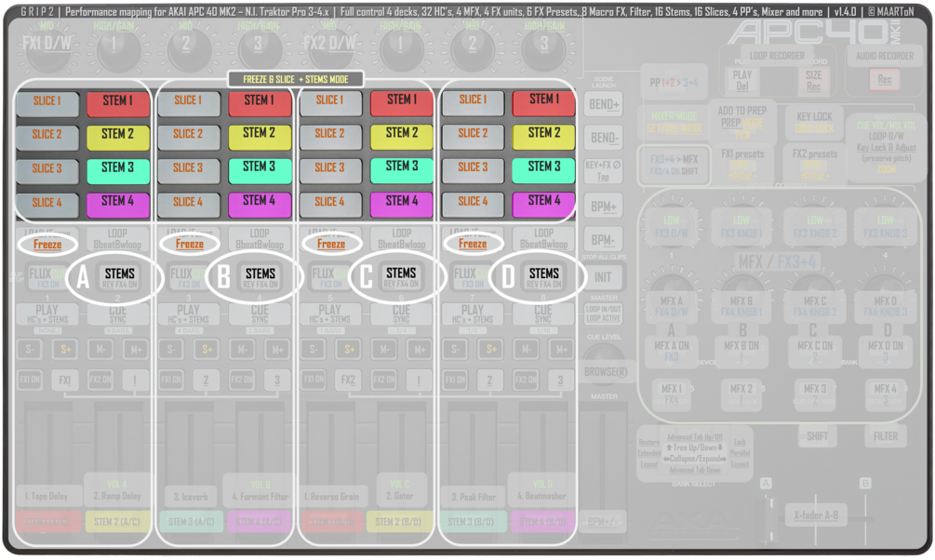Screen dimensions: 935x560
Task: Click the audio recorder Rec button
Action: 885,79
